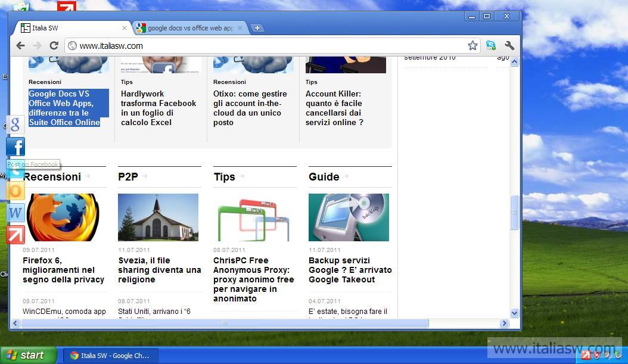Open ChrisPC Free Anonymous Proxy article
This screenshot has width=628, height=364.
coord(253,279)
